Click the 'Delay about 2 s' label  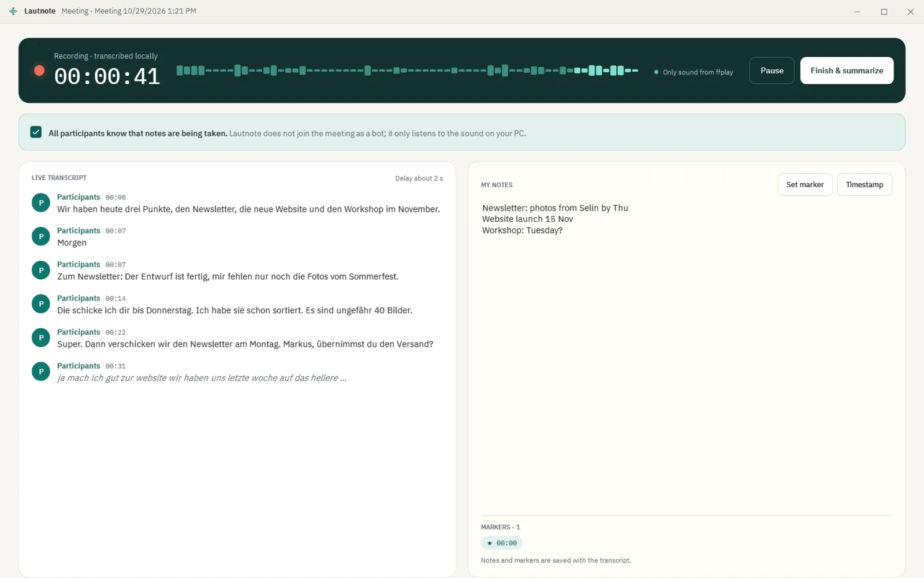pyautogui.click(x=419, y=178)
